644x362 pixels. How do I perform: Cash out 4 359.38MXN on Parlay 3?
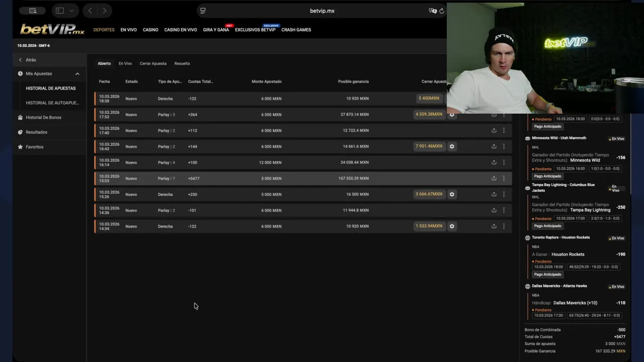tap(429, 115)
